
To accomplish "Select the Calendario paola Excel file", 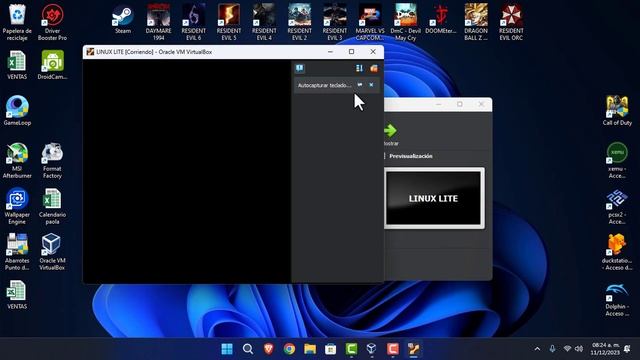I will [x=52, y=206].
